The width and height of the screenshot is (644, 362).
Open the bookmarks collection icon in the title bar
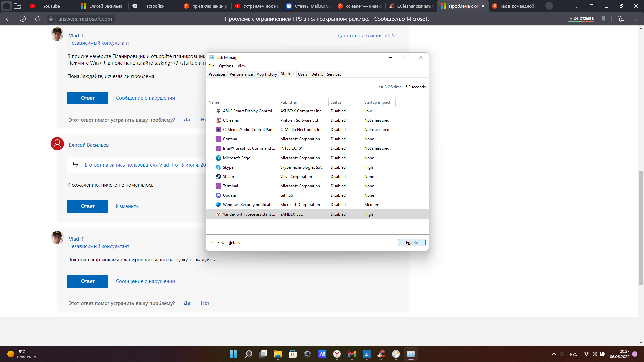tap(577, 6)
